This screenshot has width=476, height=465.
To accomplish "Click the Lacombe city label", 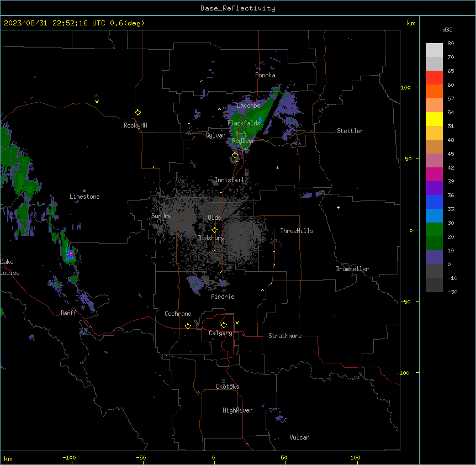I will (248, 105).
